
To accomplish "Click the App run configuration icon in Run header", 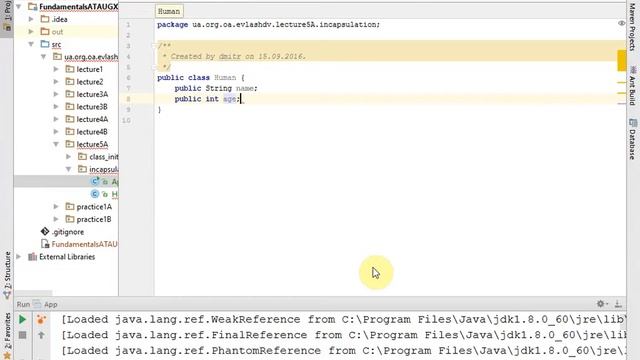I will (x=37, y=304).
